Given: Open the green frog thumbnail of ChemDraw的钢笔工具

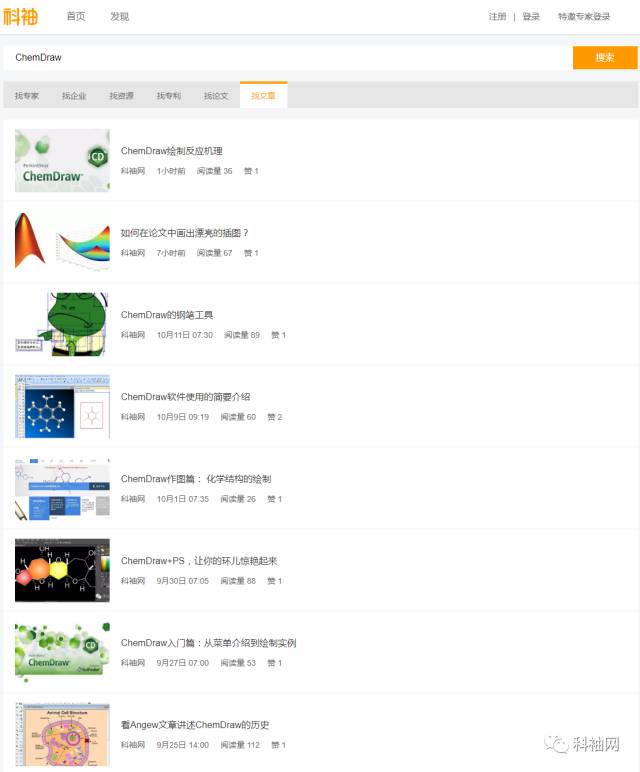Looking at the screenshot, I should (x=62, y=324).
